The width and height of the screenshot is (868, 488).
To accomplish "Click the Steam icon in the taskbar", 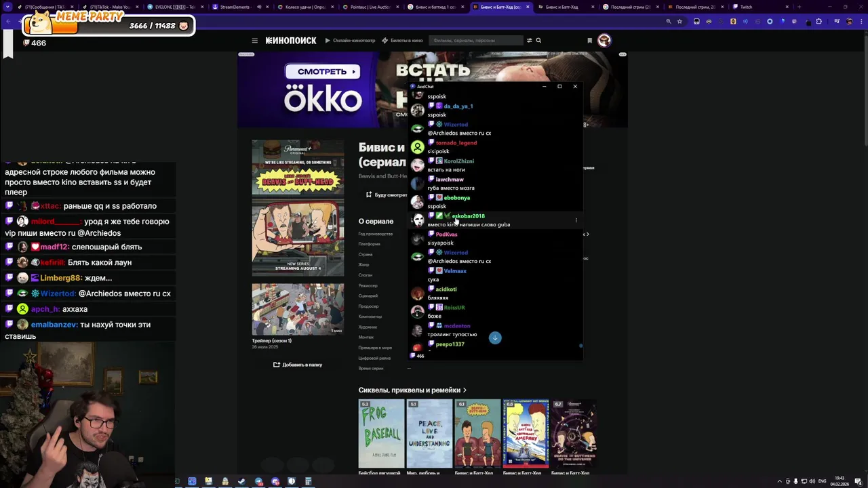I will [241, 481].
